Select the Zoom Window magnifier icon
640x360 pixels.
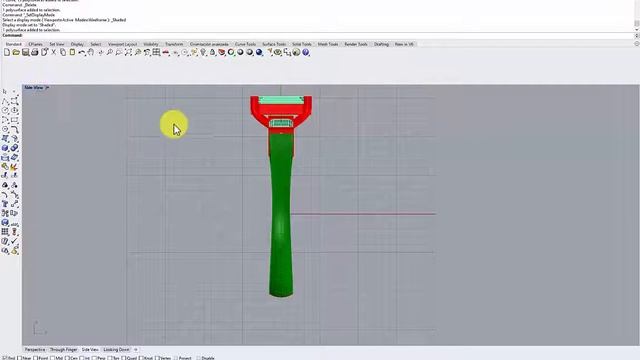(119, 52)
